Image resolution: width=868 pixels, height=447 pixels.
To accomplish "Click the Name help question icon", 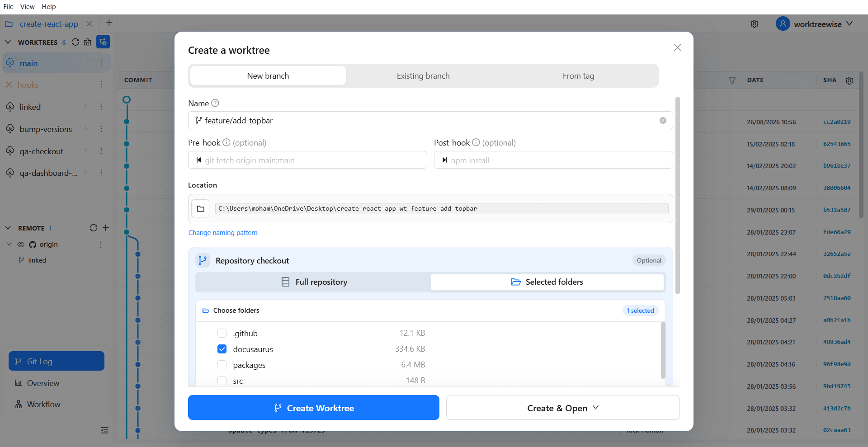I will [215, 103].
